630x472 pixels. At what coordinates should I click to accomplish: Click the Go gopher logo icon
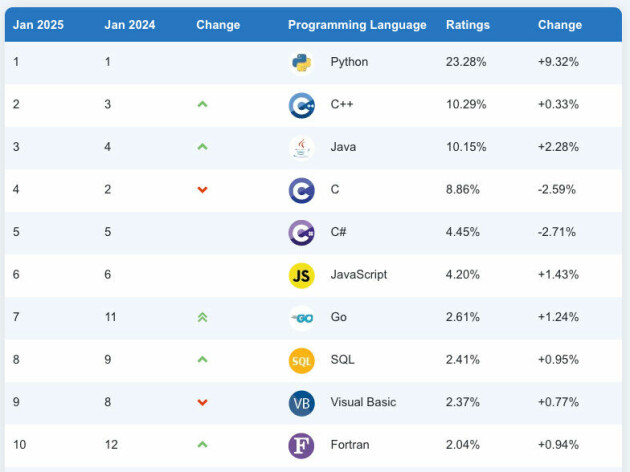point(301,318)
